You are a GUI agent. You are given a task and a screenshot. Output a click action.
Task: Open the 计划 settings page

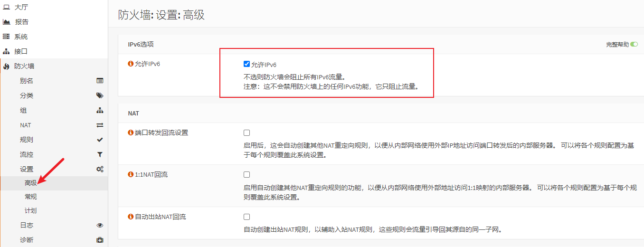click(31, 210)
